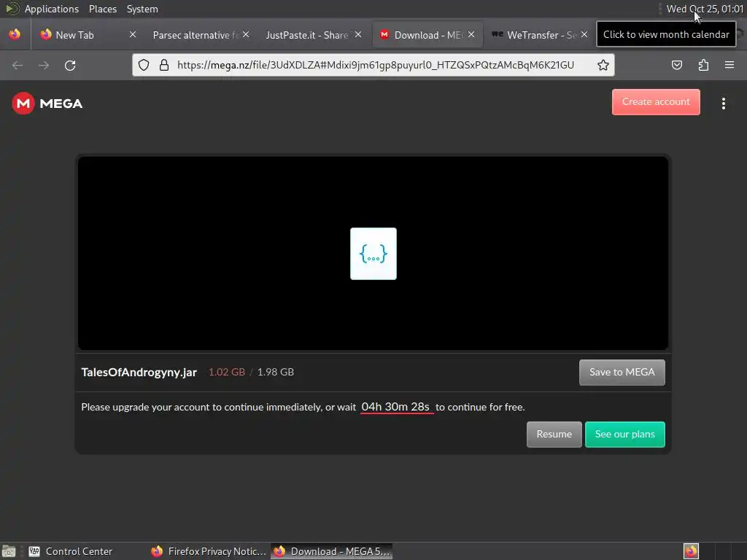
Task: Switch to the Parsec alternative tab
Action: [x=196, y=35]
